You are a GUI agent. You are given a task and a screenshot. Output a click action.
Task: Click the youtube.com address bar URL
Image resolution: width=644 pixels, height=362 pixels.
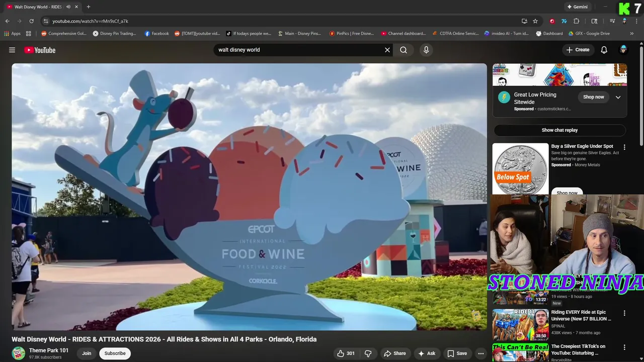[91, 21]
